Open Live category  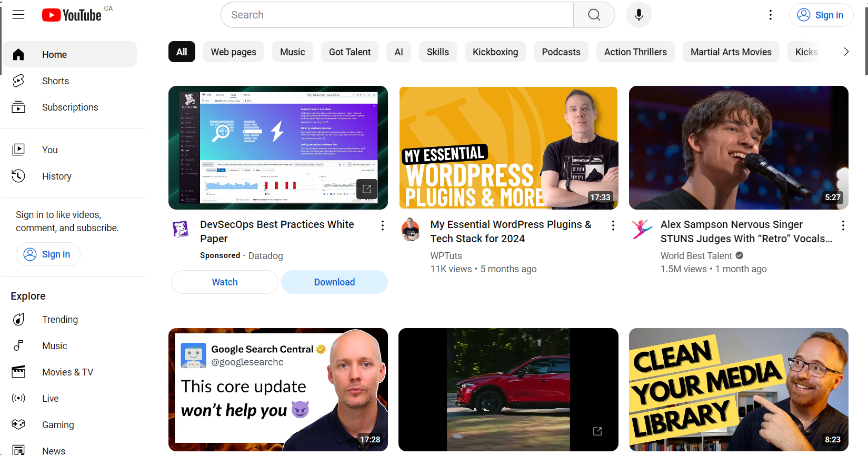70,398
